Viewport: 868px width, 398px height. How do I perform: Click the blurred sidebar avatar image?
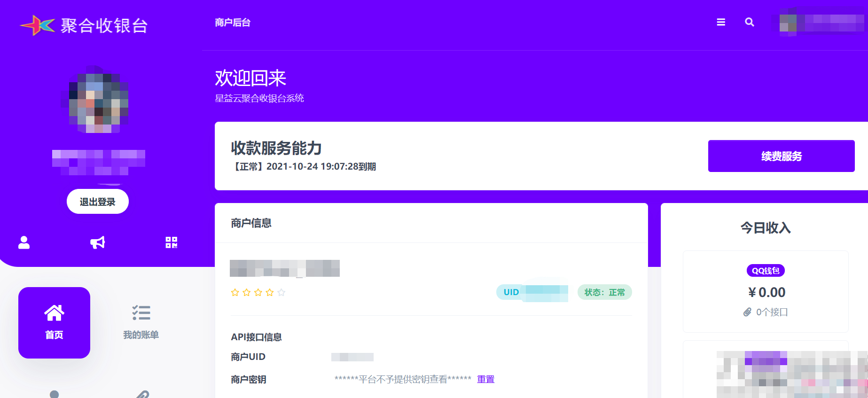click(98, 100)
